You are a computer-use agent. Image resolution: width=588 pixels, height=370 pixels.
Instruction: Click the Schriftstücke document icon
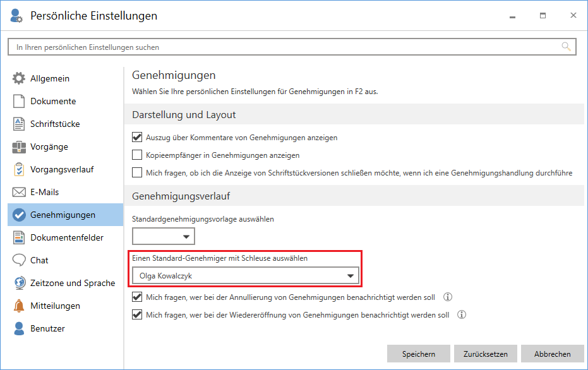point(19,124)
